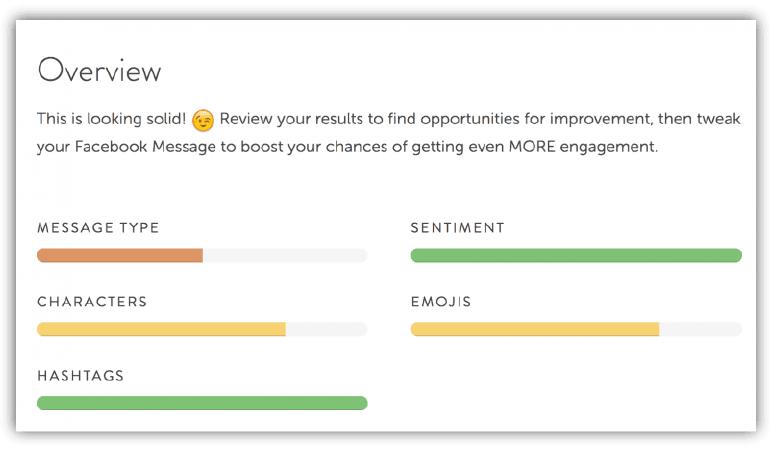Click the empty gray end of the Emojis bar
The image size is (770, 461).
[x=700, y=330]
